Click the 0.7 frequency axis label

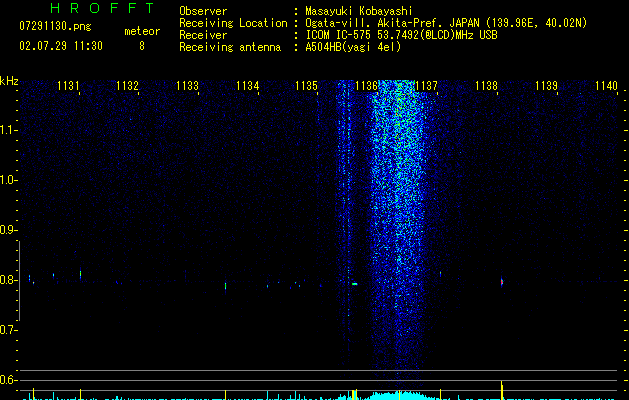point(8,330)
